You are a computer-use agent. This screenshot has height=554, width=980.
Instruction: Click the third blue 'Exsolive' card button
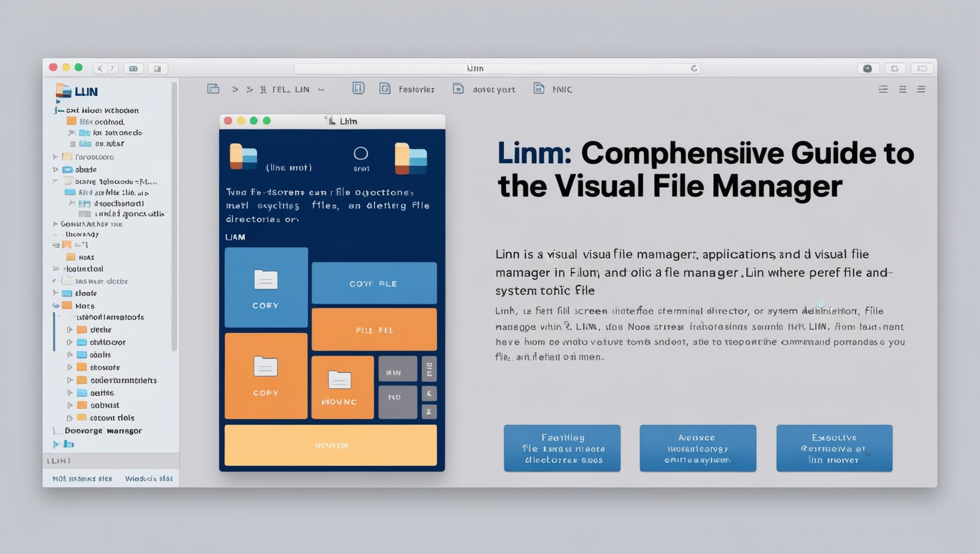click(x=834, y=448)
